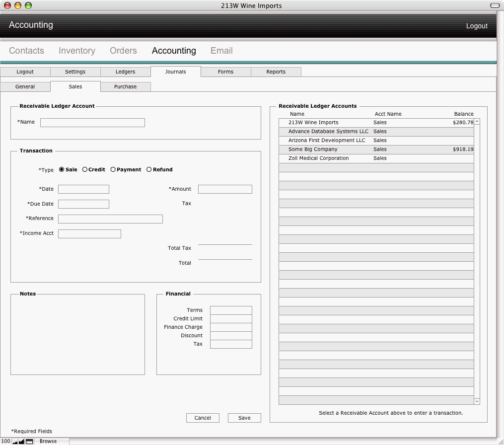Toggle the status area control icon
504x445 pixels.
pos(29,442)
